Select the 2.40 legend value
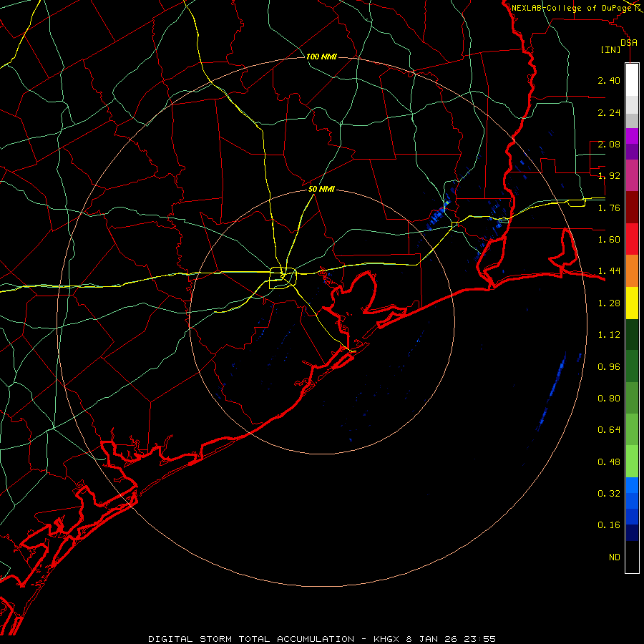Image resolution: width=644 pixels, height=644 pixels. point(609,80)
